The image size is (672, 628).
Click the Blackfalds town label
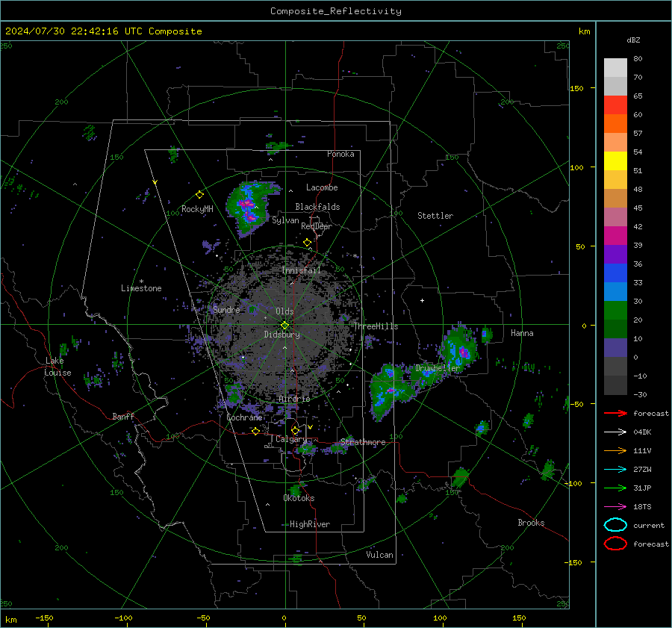(x=317, y=207)
